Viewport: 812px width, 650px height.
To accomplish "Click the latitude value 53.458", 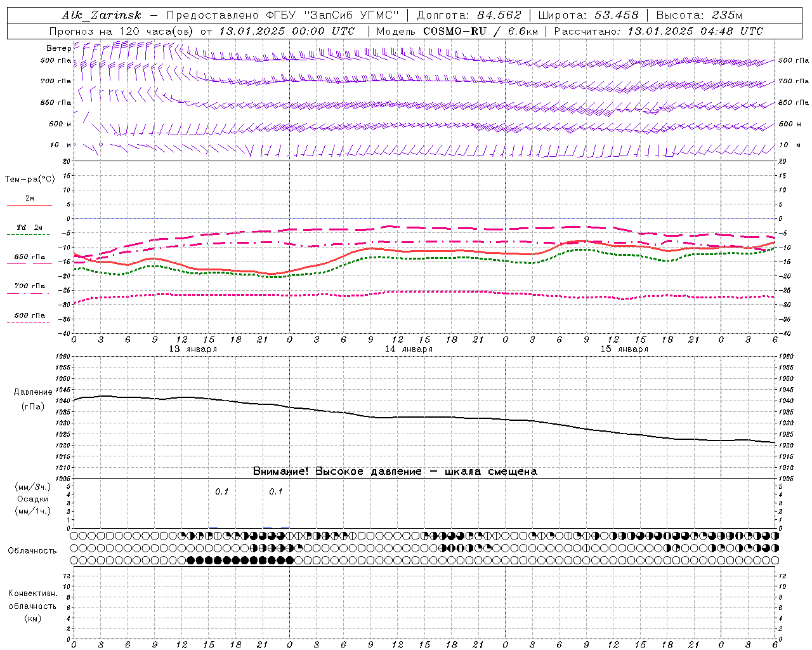I will (x=617, y=15).
